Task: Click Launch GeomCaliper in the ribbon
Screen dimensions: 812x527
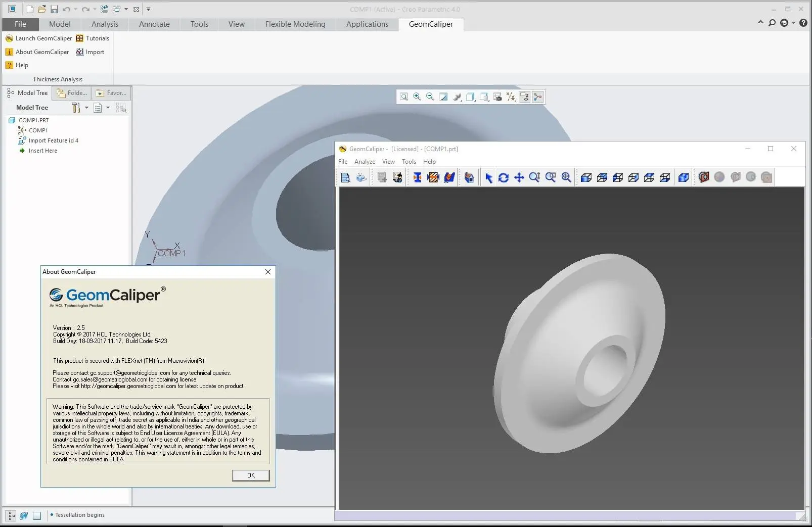Action: [x=39, y=38]
